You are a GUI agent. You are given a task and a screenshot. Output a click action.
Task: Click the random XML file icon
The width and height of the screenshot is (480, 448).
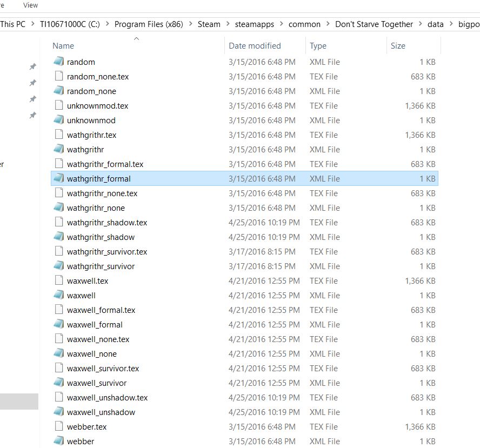59,62
